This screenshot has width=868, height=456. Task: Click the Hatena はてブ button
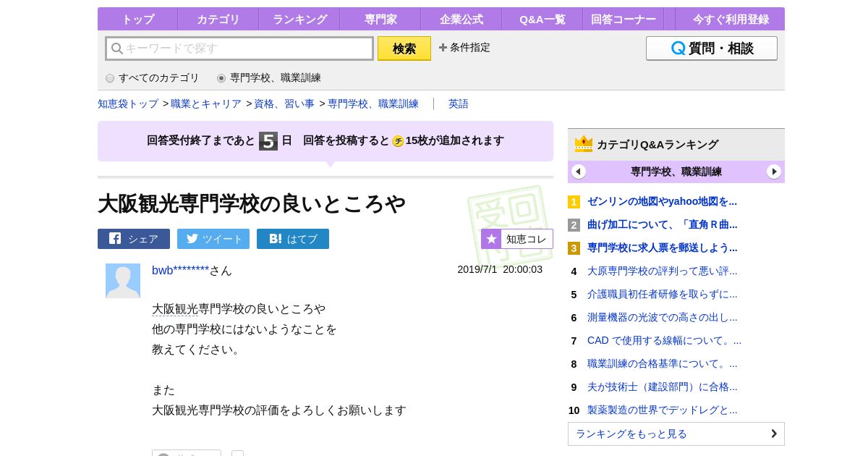coord(293,239)
